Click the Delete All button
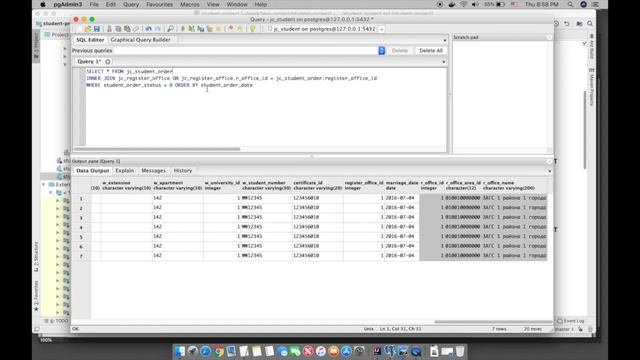Viewport: 640px width, 360px height. pyautogui.click(x=431, y=51)
